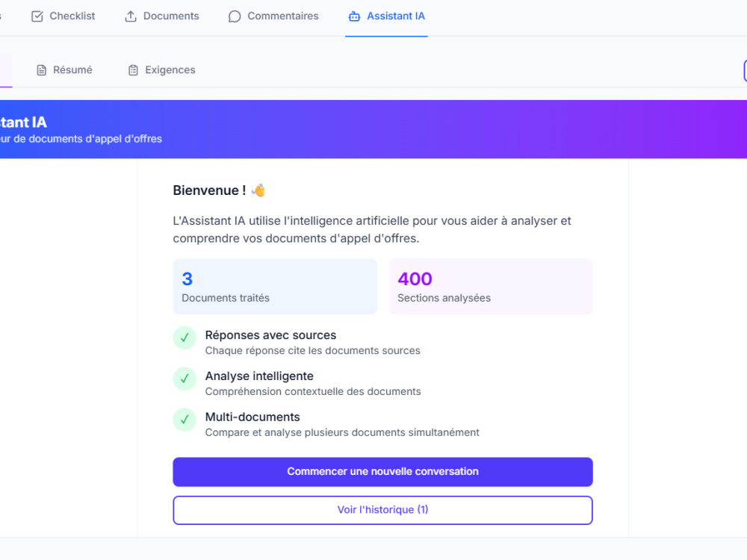Click the upload icon beside Documents
Viewport: 747px width, 560px height.
[131, 16]
